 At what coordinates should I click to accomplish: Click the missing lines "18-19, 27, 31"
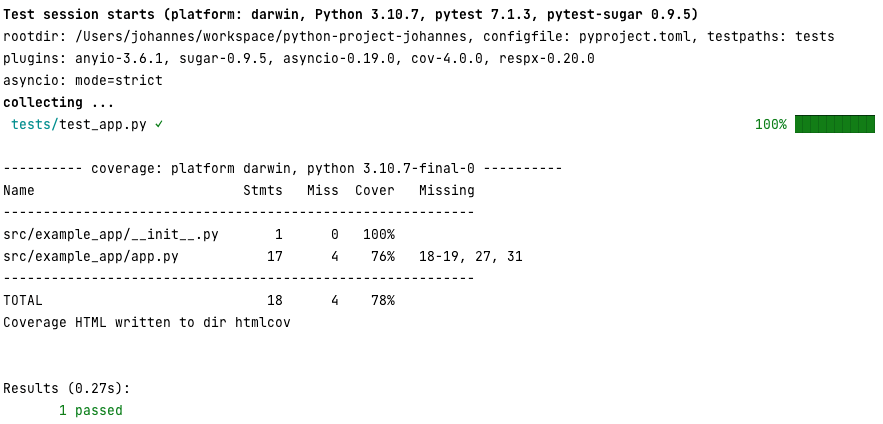point(471,256)
